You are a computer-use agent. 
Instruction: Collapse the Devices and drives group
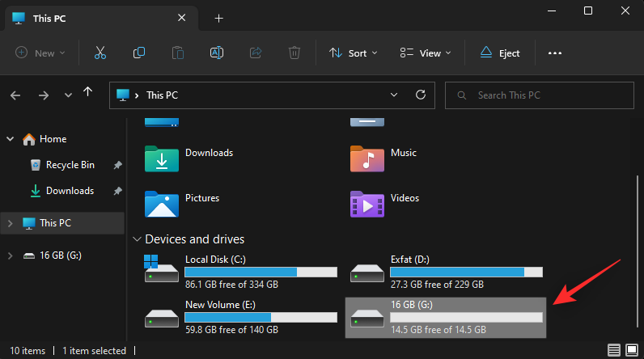point(135,239)
